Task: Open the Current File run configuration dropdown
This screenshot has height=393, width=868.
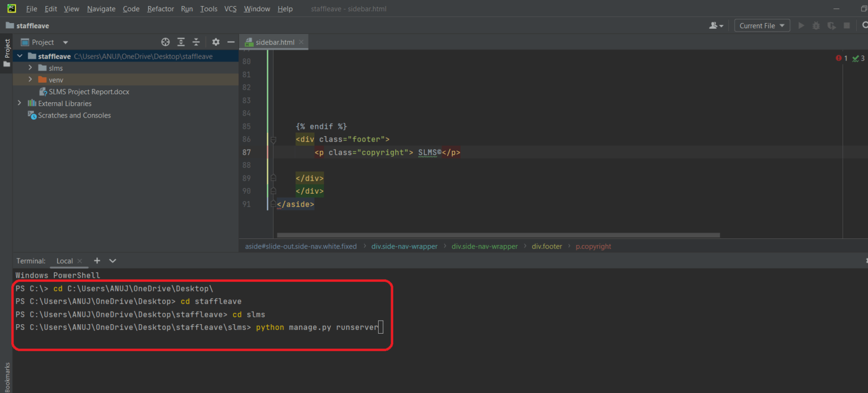Action: point(762,25)
